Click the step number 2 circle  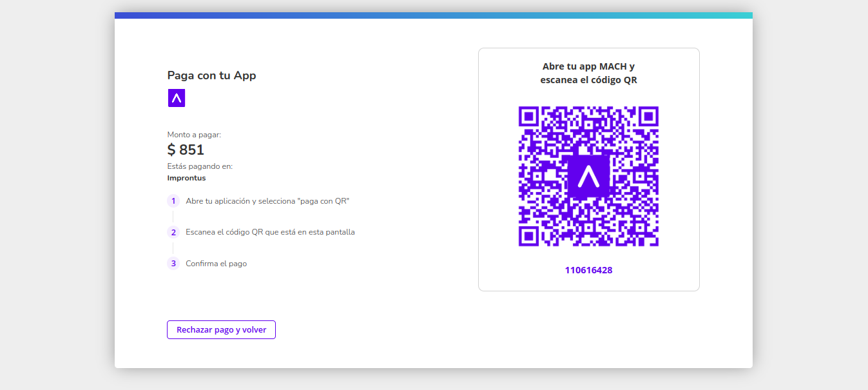(173, 232)
